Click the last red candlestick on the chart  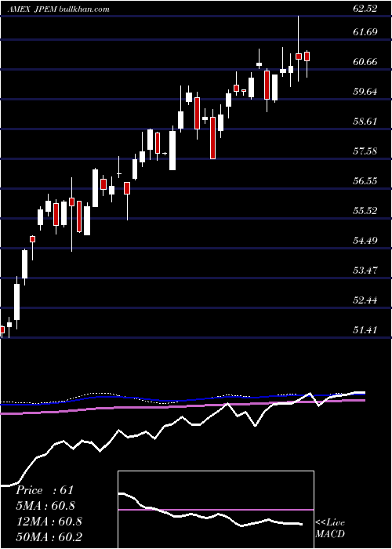tap(307, 56)
